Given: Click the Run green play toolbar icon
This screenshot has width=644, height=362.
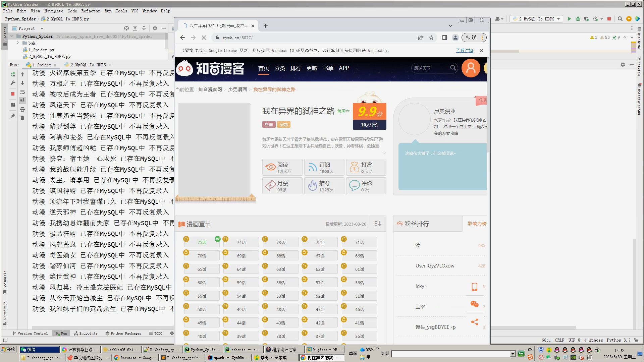Looking at the screenshot, I should 569,19.
